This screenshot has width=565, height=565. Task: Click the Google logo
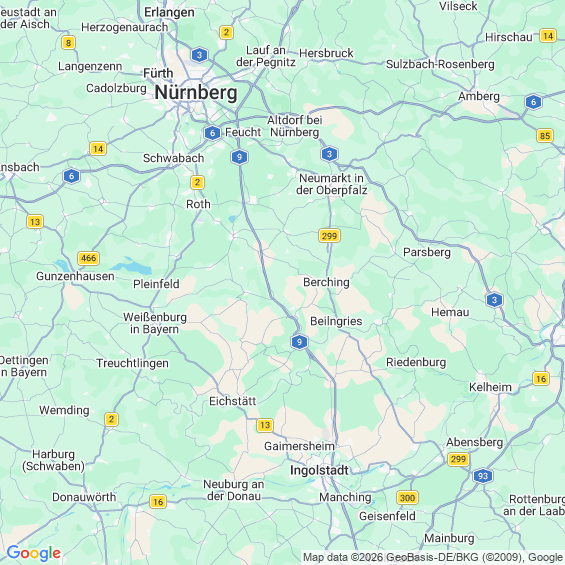[x=34, y=553]
